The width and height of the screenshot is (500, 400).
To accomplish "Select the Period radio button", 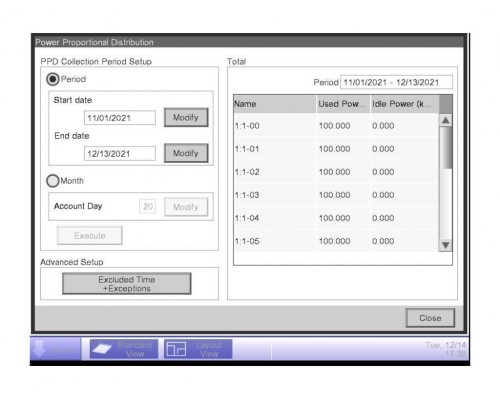I will pyautogui.click(x=53, y=79).
